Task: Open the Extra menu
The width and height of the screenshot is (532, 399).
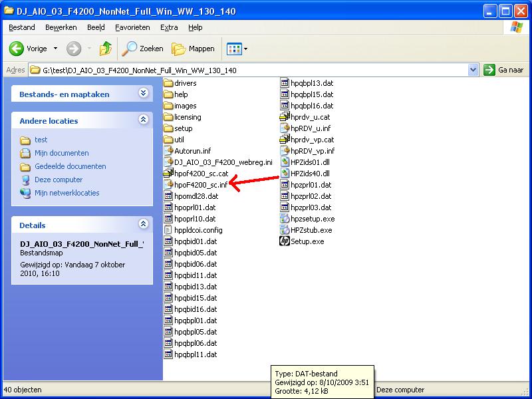Action: click(169, 27)
